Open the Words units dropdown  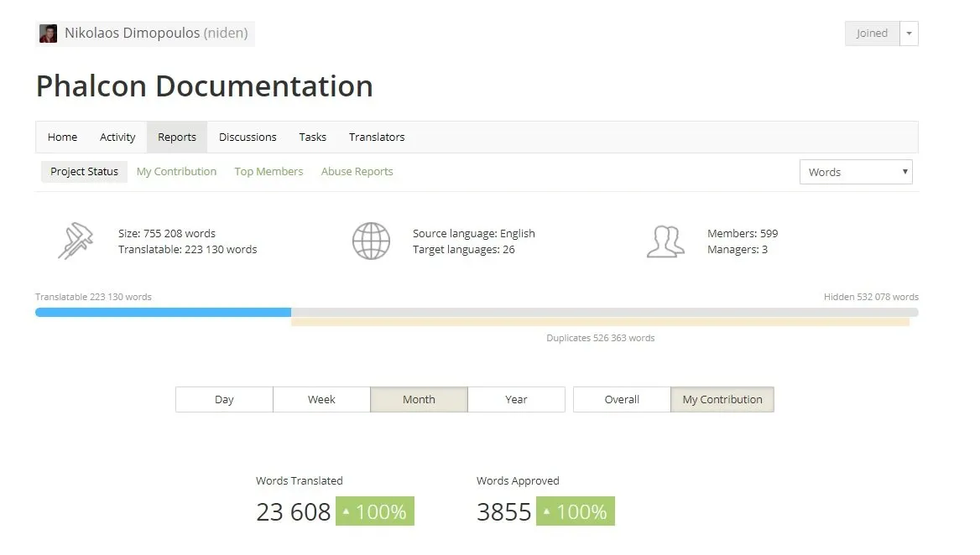pyautogui.click(x=857, y=173)
